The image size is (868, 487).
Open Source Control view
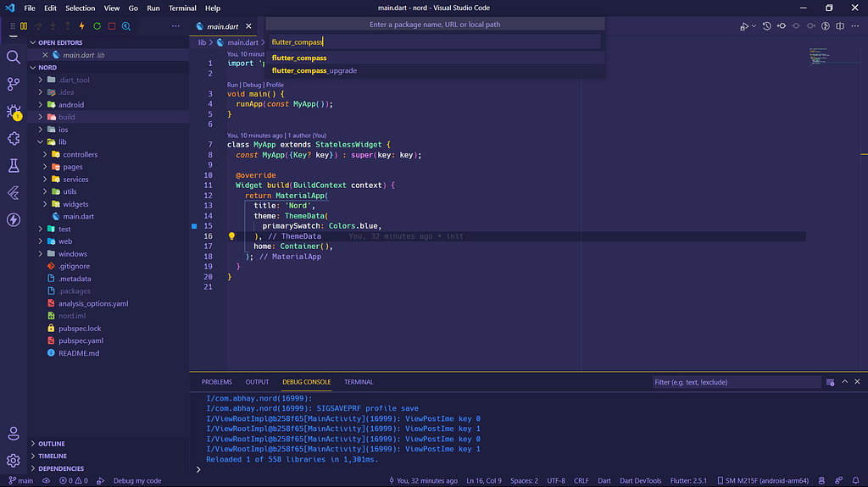[x=14, y=84]
